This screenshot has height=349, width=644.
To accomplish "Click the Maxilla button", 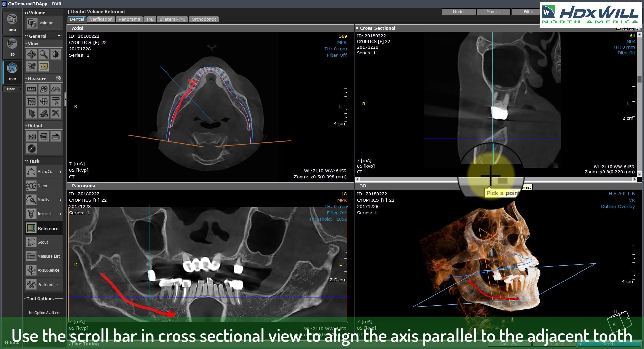I will 493,12.
